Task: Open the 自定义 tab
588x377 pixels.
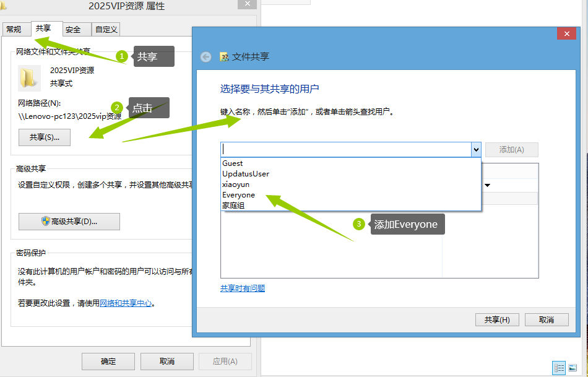Action: [106, 29]
